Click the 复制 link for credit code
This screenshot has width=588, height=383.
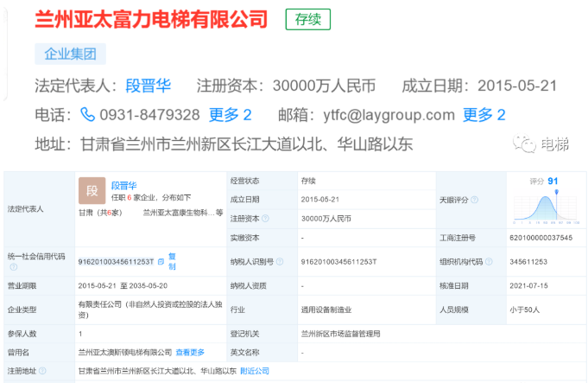pyautogui.click(x=172, y=259)
